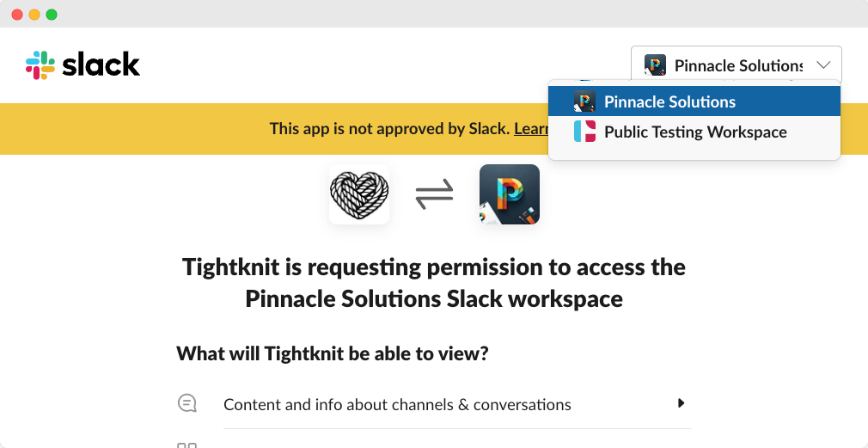Click the Pinnacle Solutions icon in highlighted menu row
The height and width of the screenshot is (448, 868).
[584, 101]
